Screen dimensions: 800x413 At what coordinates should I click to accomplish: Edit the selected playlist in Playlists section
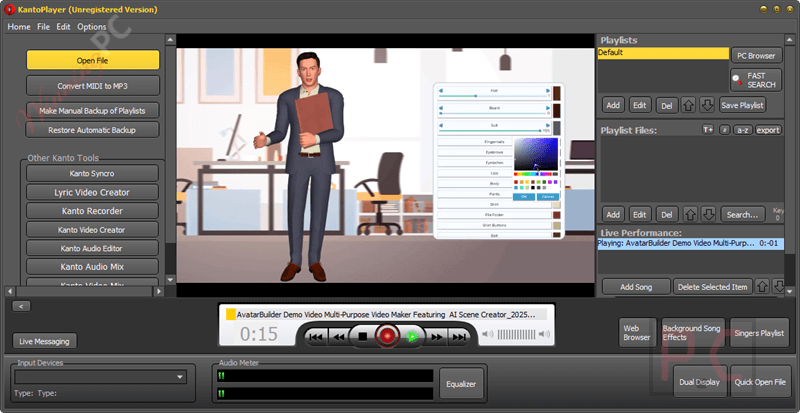(x=640, y=105)
